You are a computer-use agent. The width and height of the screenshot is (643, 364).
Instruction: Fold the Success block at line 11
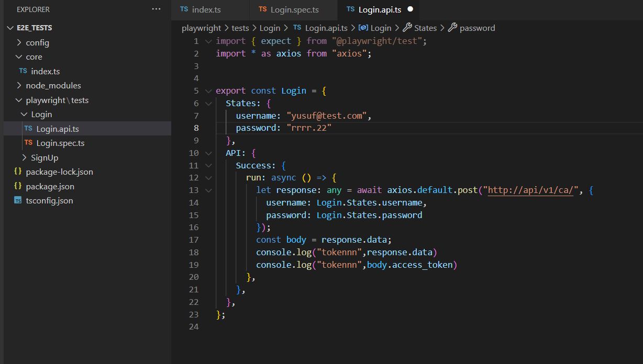click(208, 165)
